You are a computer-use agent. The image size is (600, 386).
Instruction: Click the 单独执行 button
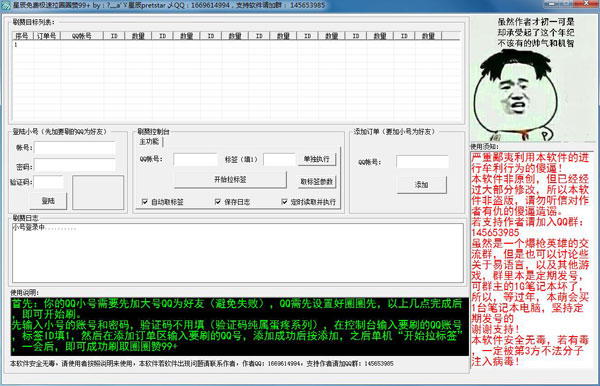316,159
